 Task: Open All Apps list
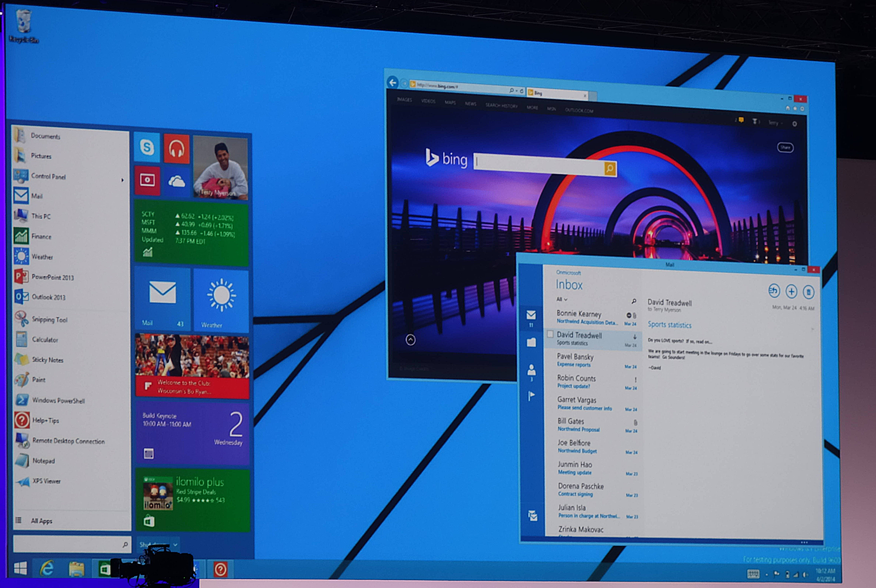coord(41,521)
